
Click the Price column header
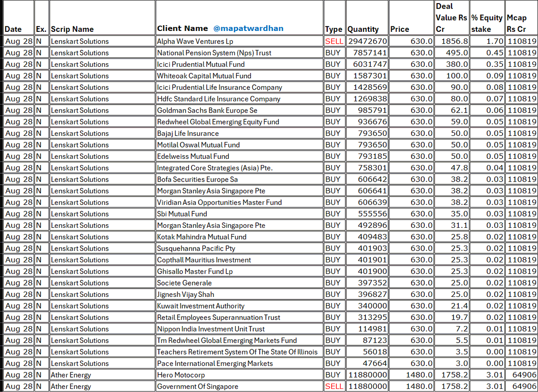pyautogui.click(x=412, y=18)
